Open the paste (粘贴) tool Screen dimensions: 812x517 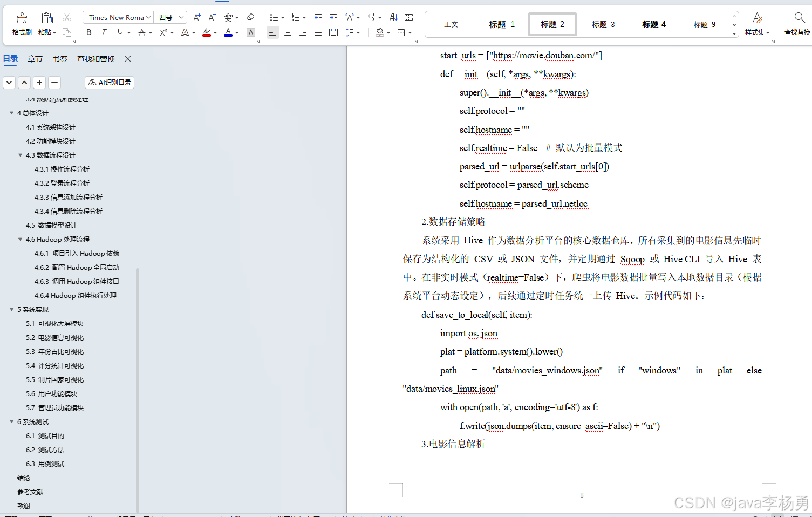click(x=46, y=24)
